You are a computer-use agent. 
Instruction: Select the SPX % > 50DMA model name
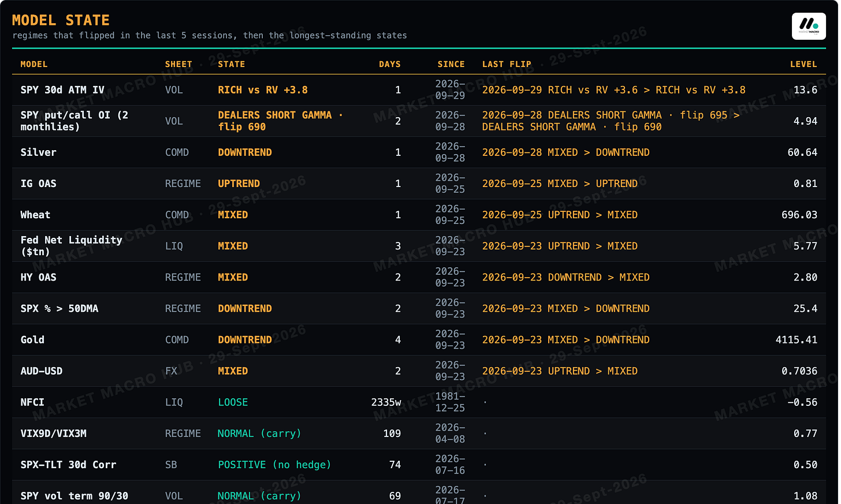point(59,308)
